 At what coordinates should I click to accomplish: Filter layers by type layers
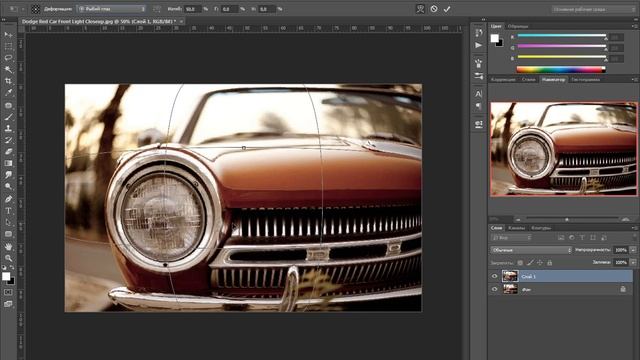click(x=582, y=237)
